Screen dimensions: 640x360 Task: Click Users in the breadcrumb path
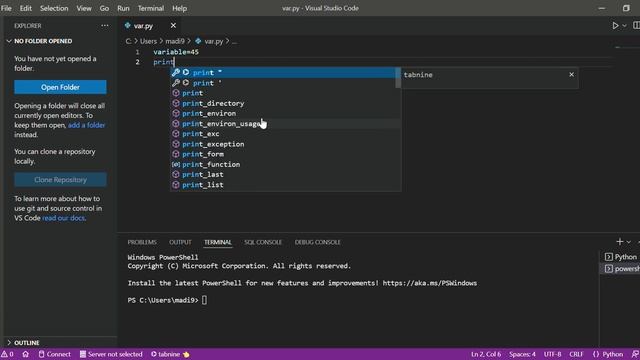[148, 41]
